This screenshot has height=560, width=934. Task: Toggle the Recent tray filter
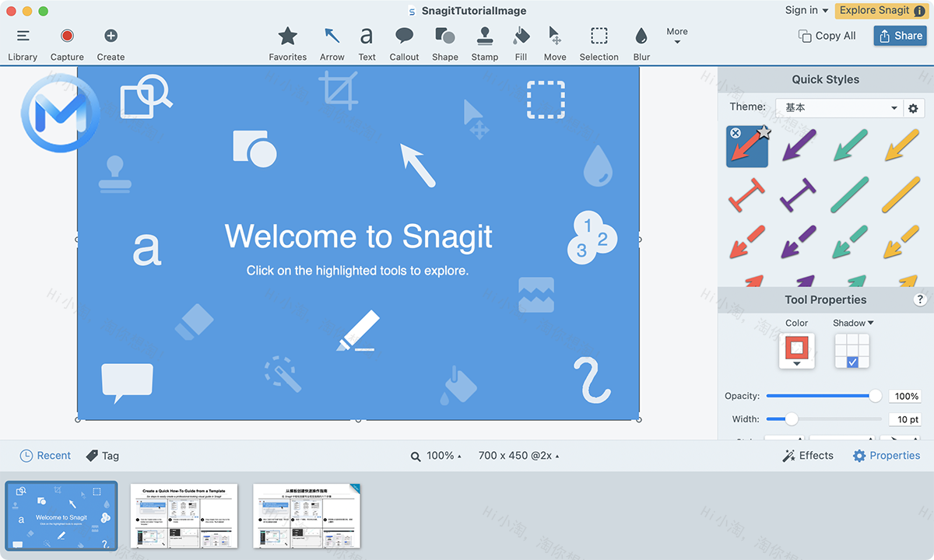click(x=45, y=455)
